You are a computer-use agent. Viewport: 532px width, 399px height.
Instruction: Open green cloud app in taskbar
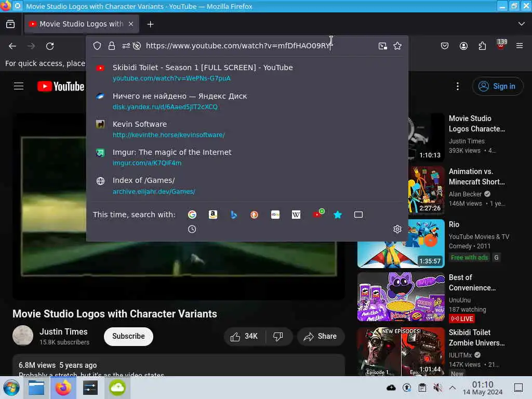click(117, 388)
